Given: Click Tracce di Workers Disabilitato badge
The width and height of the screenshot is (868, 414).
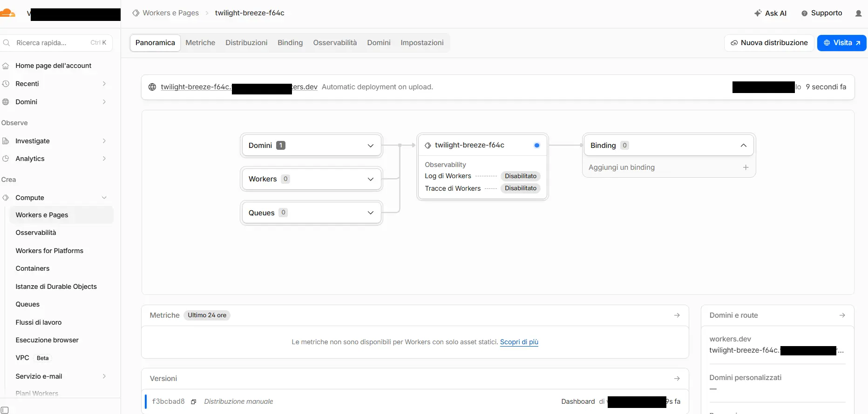Looking at the screenshot, I should tap(521, 188).
